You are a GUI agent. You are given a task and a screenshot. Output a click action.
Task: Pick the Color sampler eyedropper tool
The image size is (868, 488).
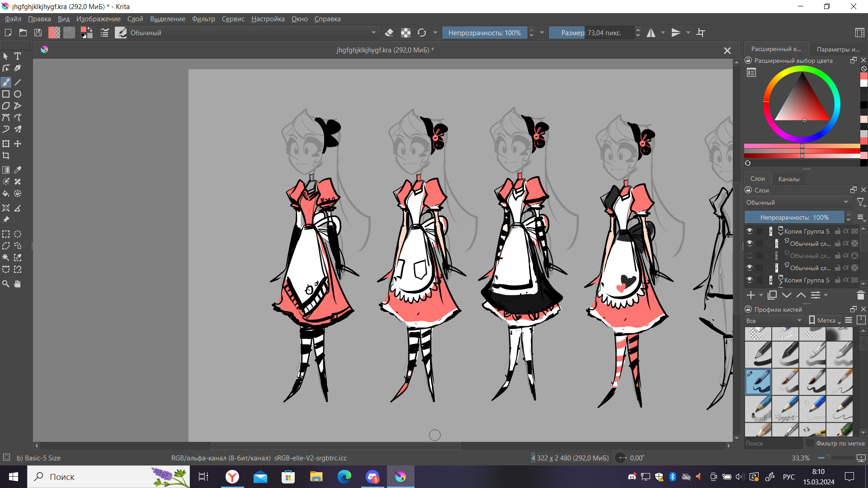click(x=18, y=170)
